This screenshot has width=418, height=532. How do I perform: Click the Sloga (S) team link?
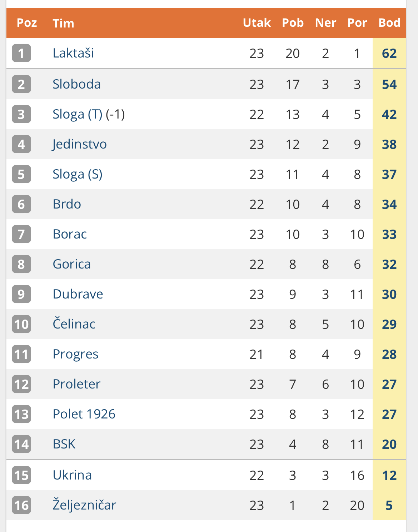coord(78,174)
